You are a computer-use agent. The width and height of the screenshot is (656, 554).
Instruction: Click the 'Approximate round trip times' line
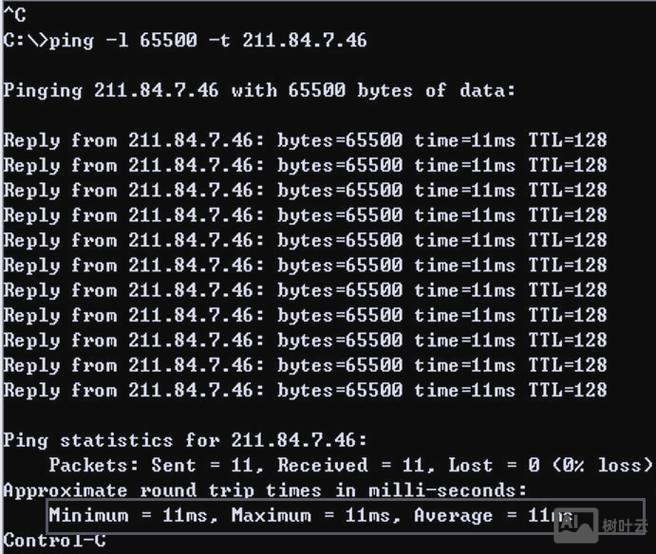265,490
